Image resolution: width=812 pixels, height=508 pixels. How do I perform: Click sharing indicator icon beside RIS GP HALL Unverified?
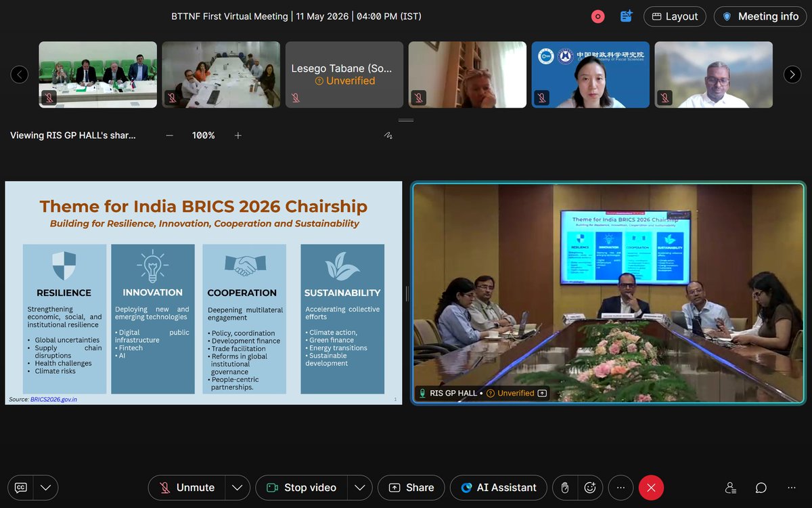543,393
